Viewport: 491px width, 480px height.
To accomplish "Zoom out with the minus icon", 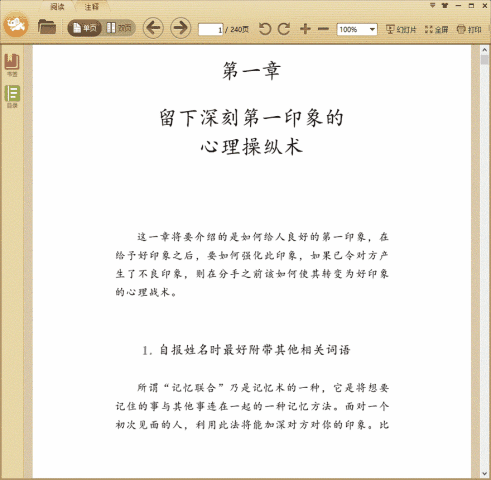I will click(323, 29).
